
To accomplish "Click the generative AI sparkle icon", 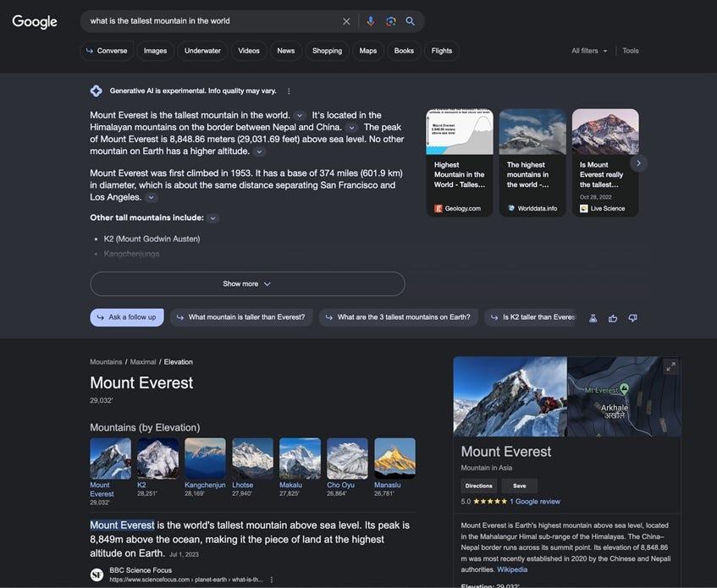I will (x=96, y=91).
